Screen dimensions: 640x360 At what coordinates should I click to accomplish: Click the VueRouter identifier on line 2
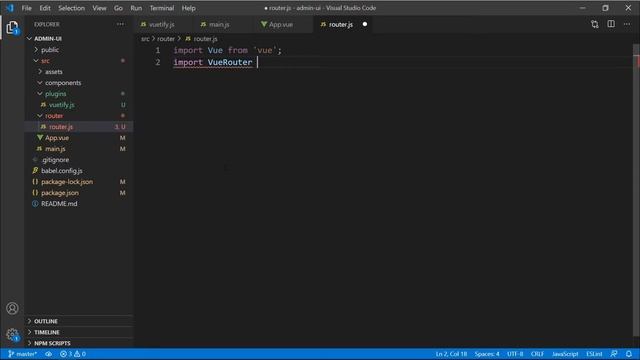tap(230, 62)
